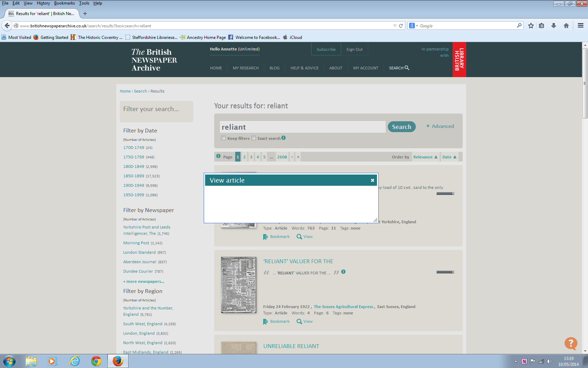588x368 pixels.
Task: Click the Action Center flag tray icon
Action: [532, 361]
